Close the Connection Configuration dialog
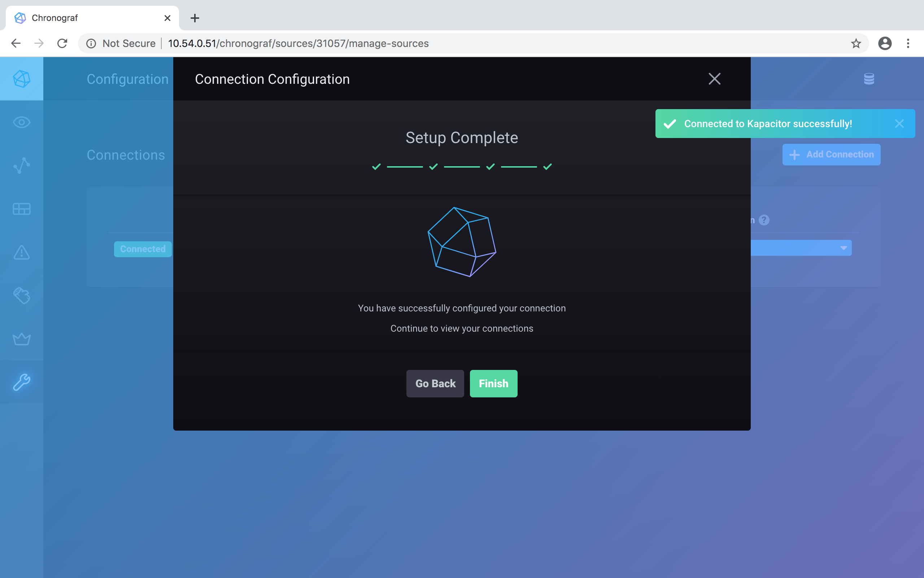Screen dimensions: 924x578 pos(714,79)
